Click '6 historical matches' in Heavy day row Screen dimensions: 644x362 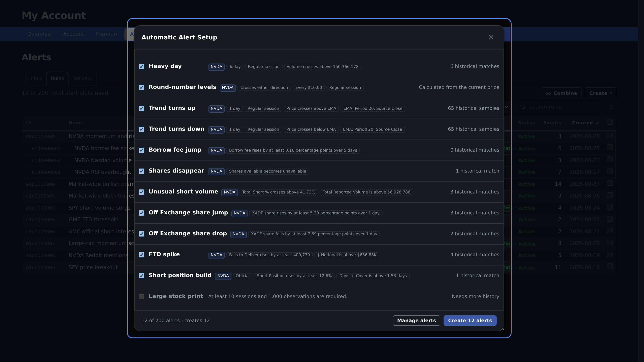click(x=475, y=66)
